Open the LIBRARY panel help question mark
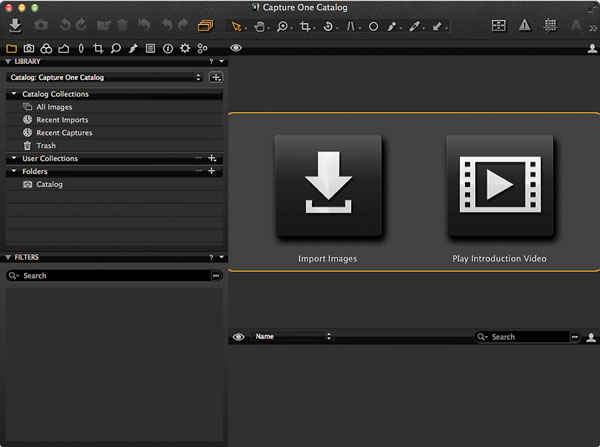Screen dimensions: 600x447 [x=211, y=62]
